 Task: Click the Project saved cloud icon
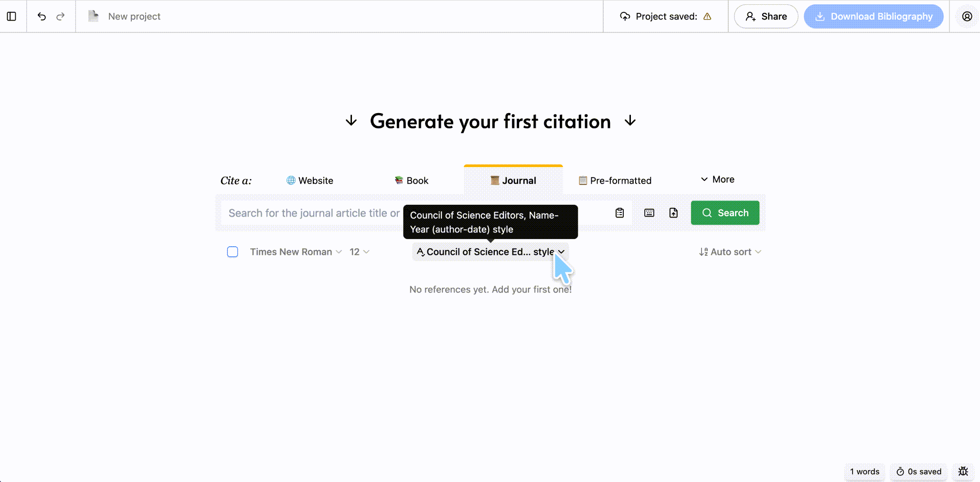pyautogui.click(x=625, y=16)
